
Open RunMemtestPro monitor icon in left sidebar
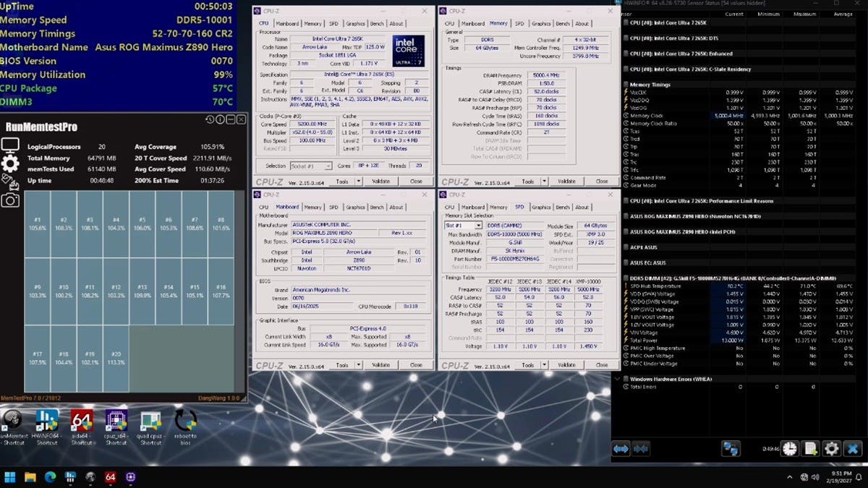(10, 145)
